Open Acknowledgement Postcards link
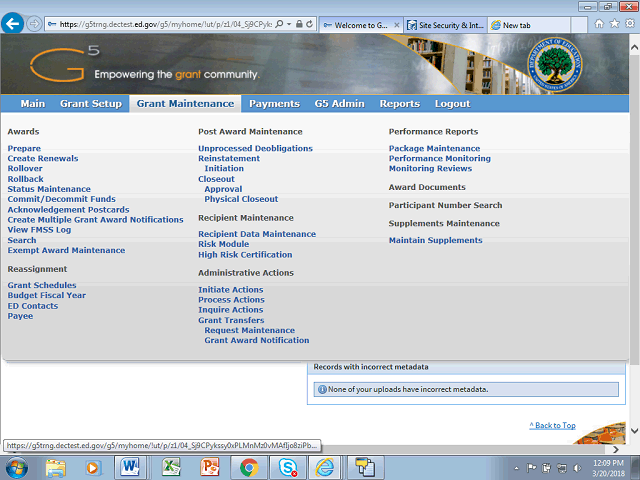This screenshot has width=640, height=480. coord(69,210)
